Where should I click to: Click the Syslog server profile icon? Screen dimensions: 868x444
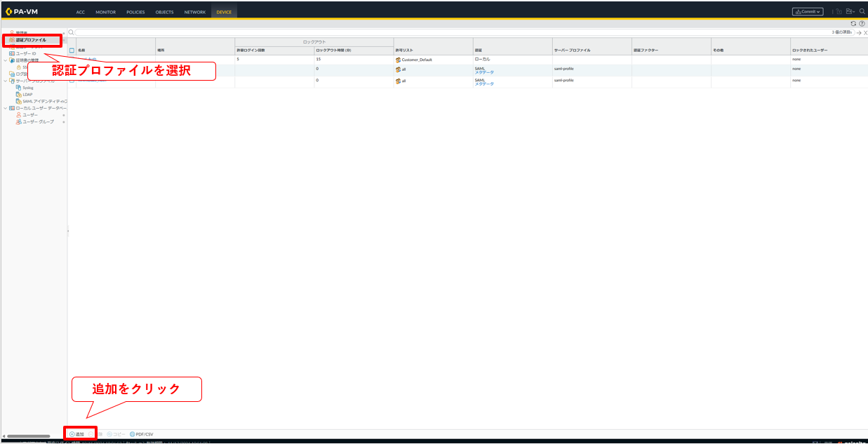(19, 88)
